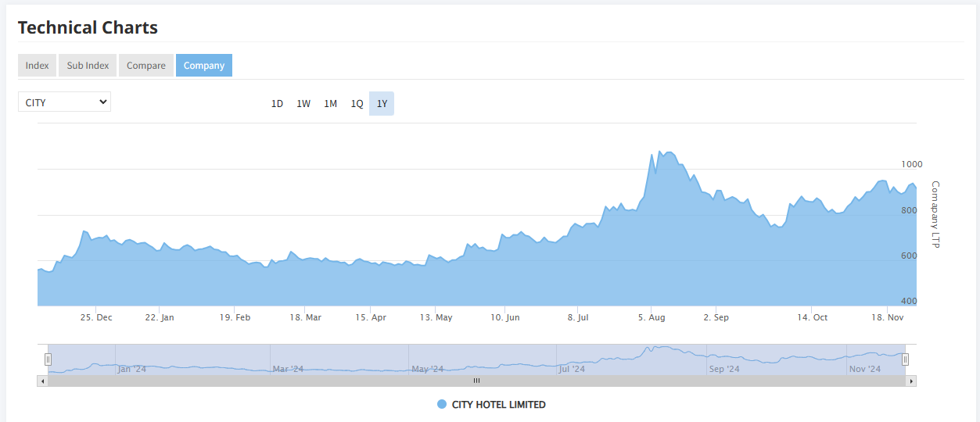Choose the 1W time range

pyautogui.click(x=303, y=104)
